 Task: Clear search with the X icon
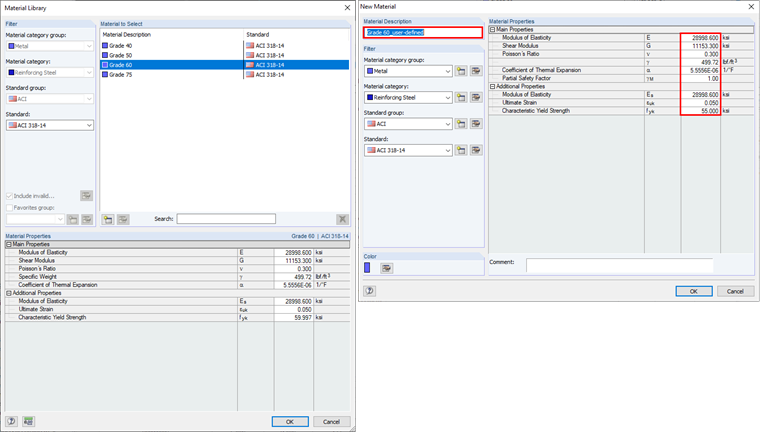tap(343, 219)
